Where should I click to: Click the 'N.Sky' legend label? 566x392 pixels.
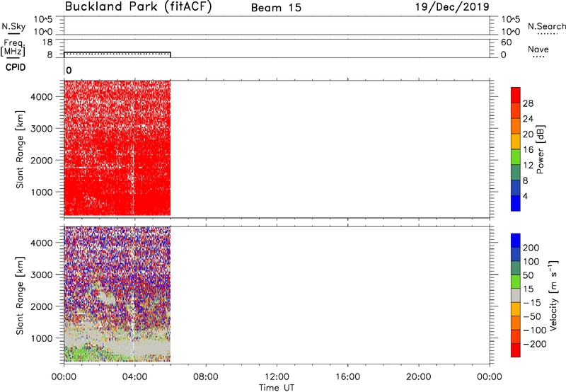pyautogui.click(x=13, y=26)
